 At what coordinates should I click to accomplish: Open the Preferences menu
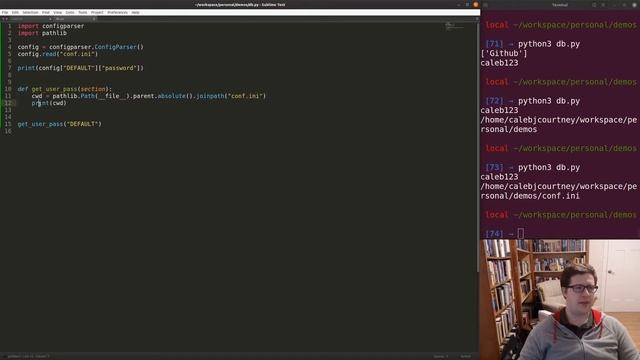pos(118,12)
